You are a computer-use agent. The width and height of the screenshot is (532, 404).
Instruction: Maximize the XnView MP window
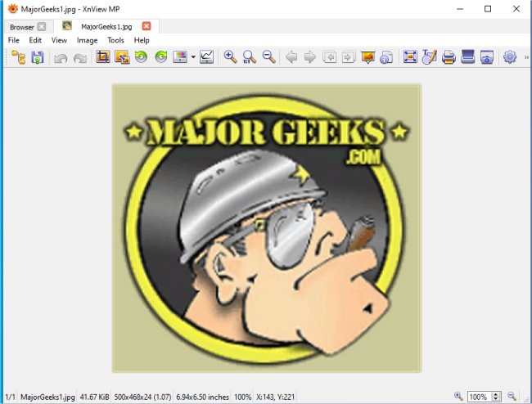(488, 9)
